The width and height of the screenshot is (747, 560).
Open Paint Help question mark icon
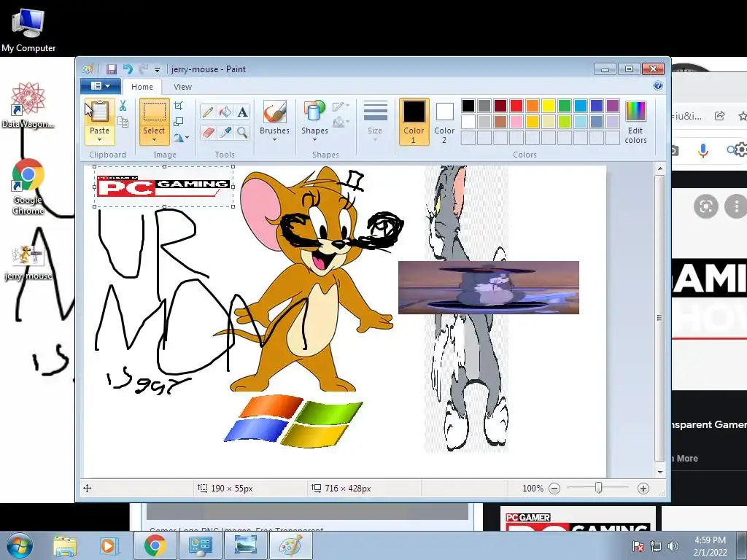pos(658,86)
